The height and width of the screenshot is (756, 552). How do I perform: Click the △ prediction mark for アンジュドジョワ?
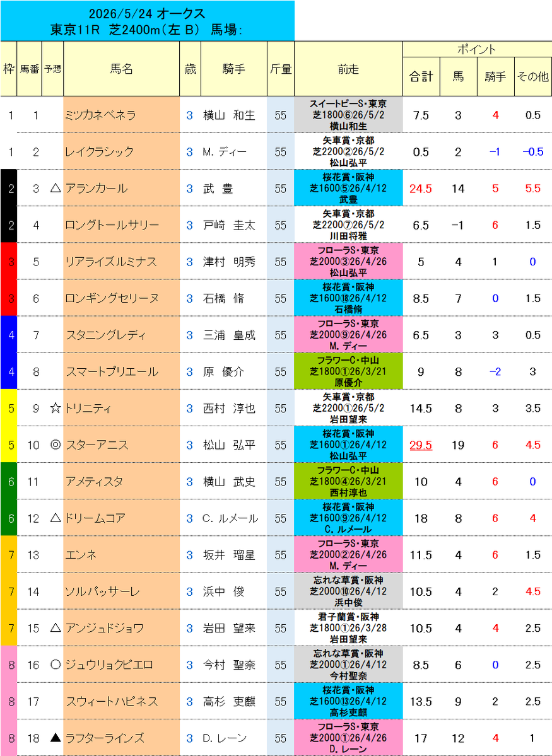click(56, 628)
